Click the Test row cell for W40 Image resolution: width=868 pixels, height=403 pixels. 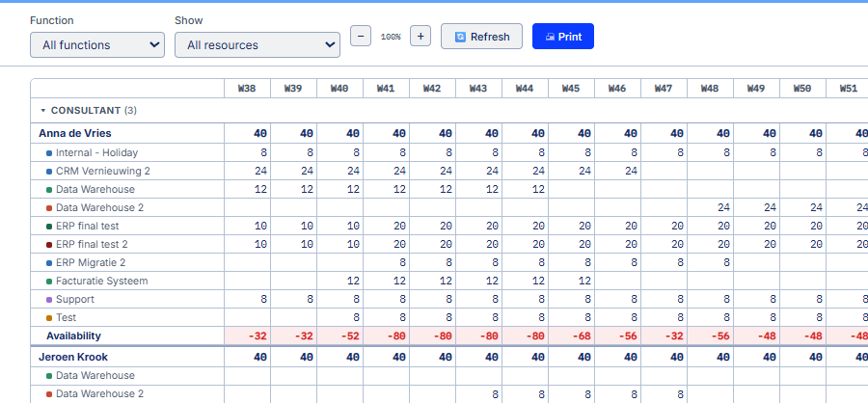339,317
